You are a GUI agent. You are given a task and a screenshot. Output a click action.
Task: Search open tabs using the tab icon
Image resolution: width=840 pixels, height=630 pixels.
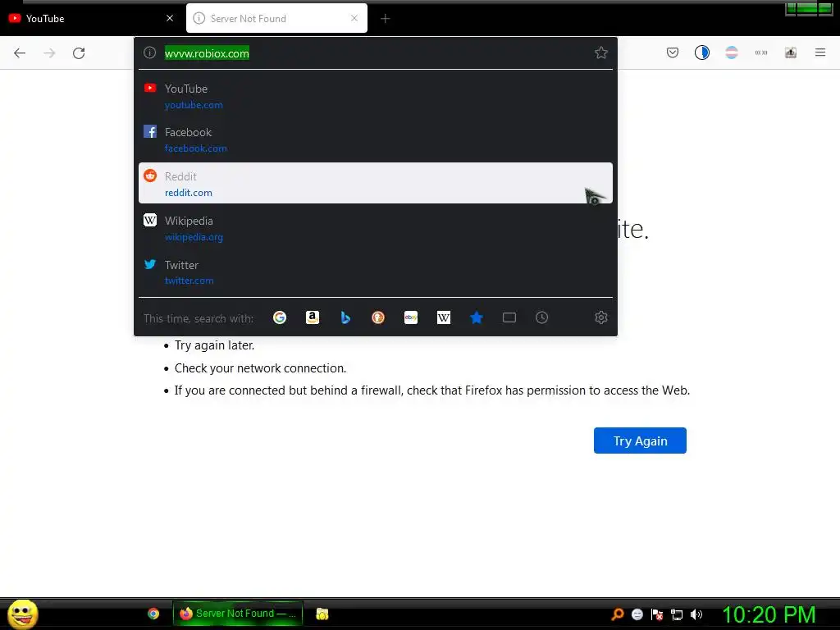click(x=509, y=317)
